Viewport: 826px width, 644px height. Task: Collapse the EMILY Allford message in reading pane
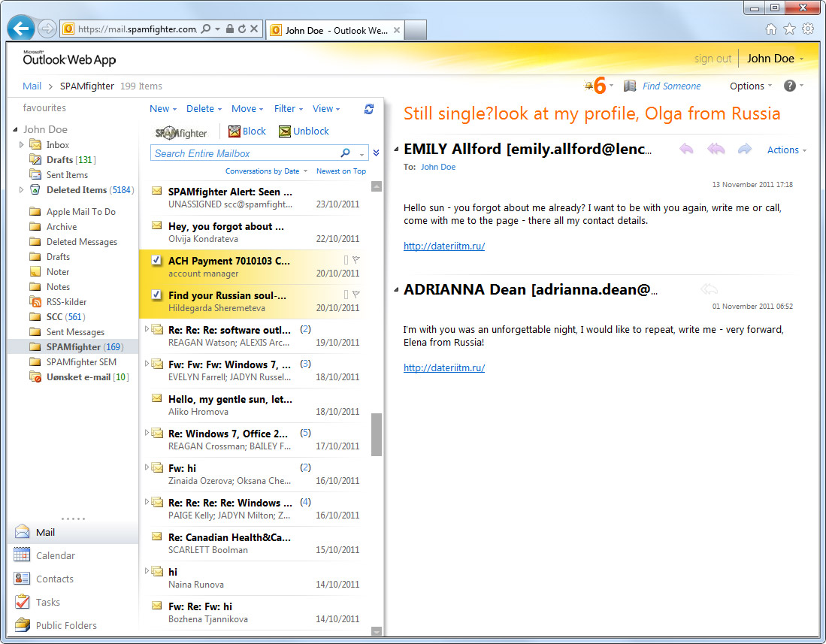click(396, 150)
